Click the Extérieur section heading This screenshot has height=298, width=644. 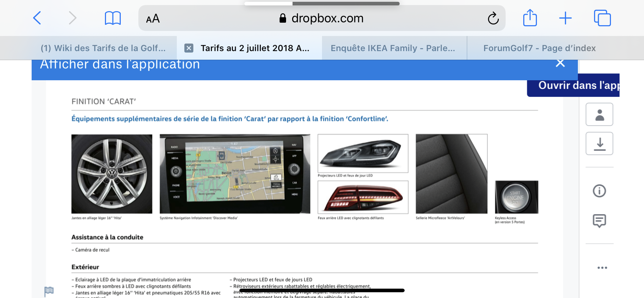[x=85, y=267]
